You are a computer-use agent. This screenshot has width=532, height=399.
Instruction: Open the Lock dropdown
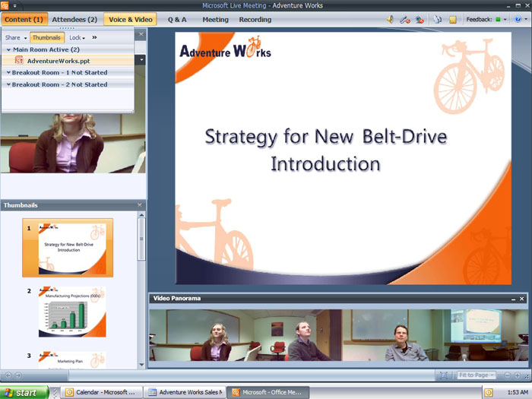point(77,38)
